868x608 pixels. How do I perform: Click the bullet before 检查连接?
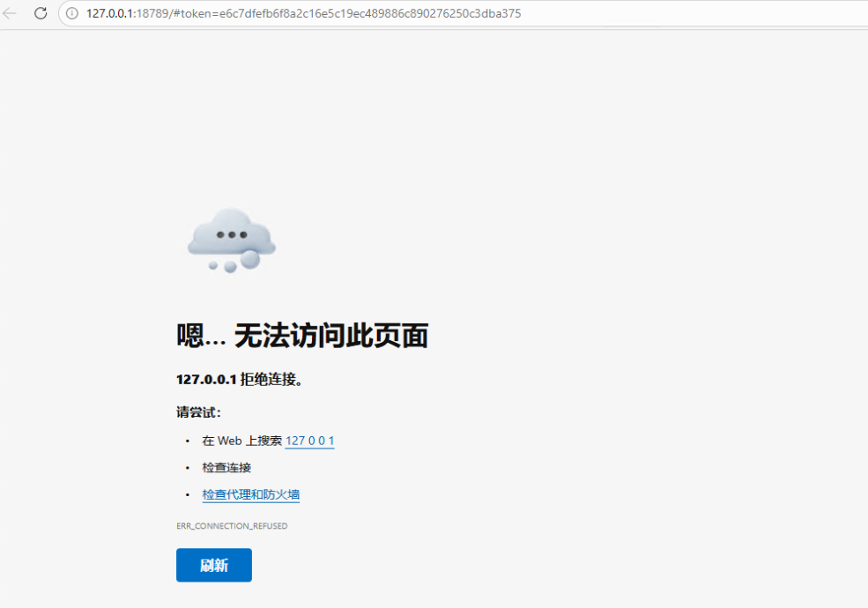188,468
